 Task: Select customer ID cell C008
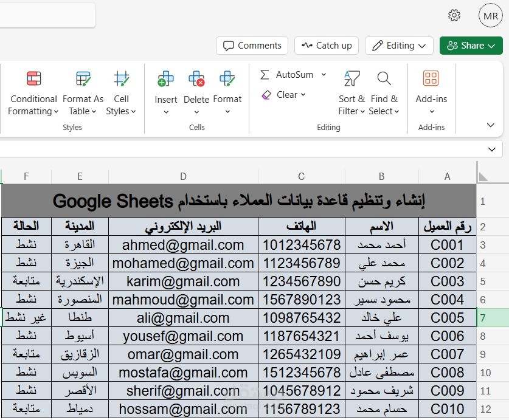pos(448,373)
